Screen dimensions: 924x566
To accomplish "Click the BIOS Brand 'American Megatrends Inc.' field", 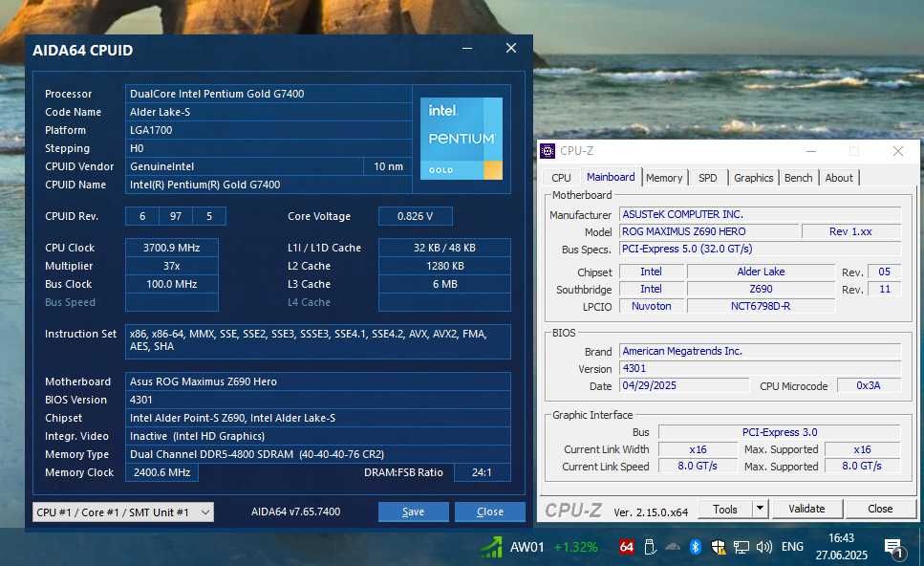I will (761, 352).
